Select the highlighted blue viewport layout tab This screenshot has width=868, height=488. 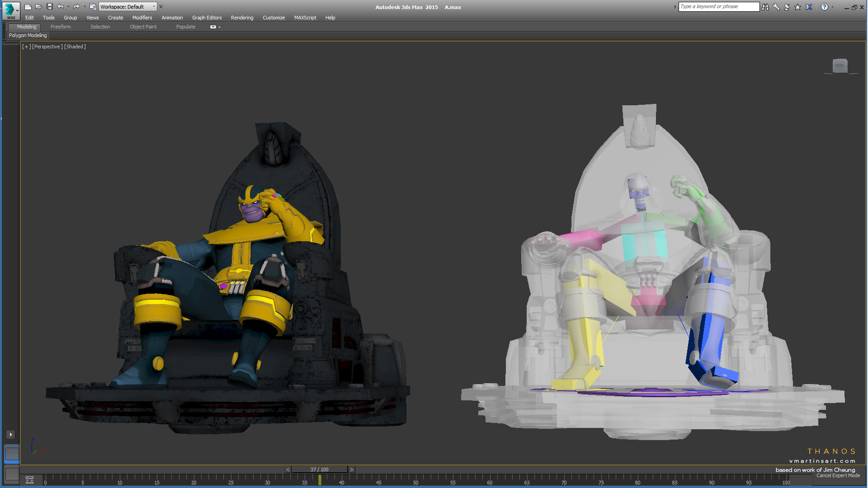(12, 454)
